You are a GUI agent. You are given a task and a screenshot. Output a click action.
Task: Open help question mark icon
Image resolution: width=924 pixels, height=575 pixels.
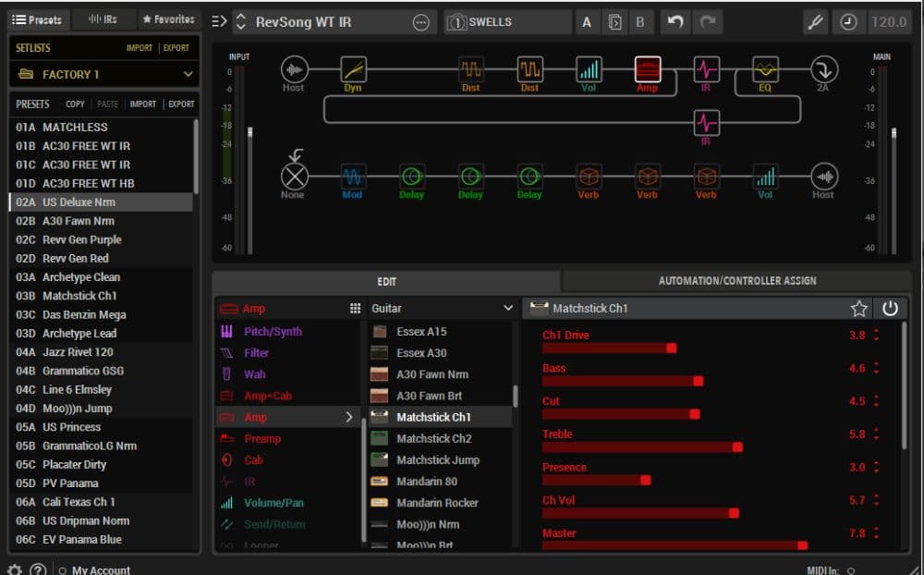click(x=38, y=569)
